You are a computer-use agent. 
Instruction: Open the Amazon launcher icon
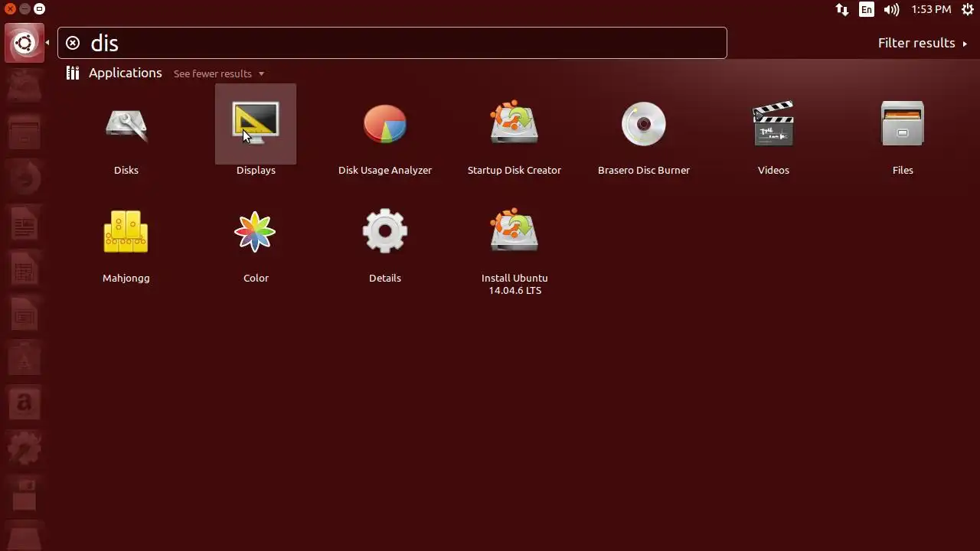pyautogui.click(x=24, y=403)
